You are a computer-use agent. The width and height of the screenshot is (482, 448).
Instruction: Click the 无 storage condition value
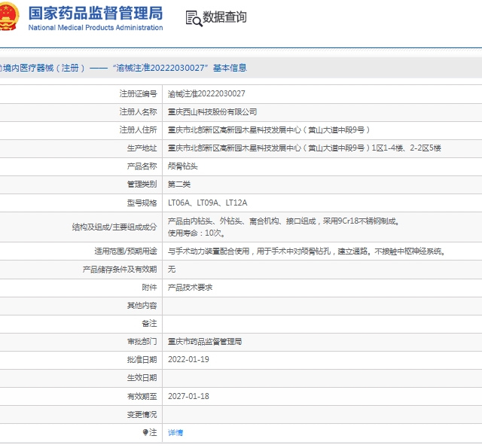172,270
